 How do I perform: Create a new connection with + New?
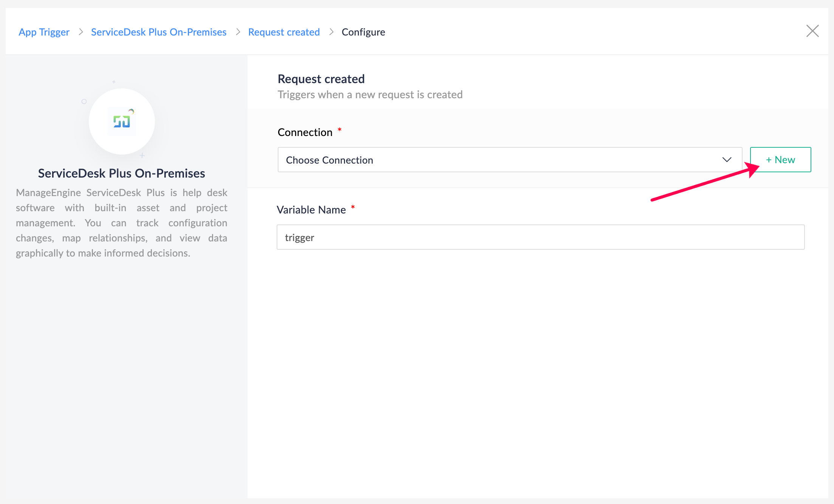point(780,160)
